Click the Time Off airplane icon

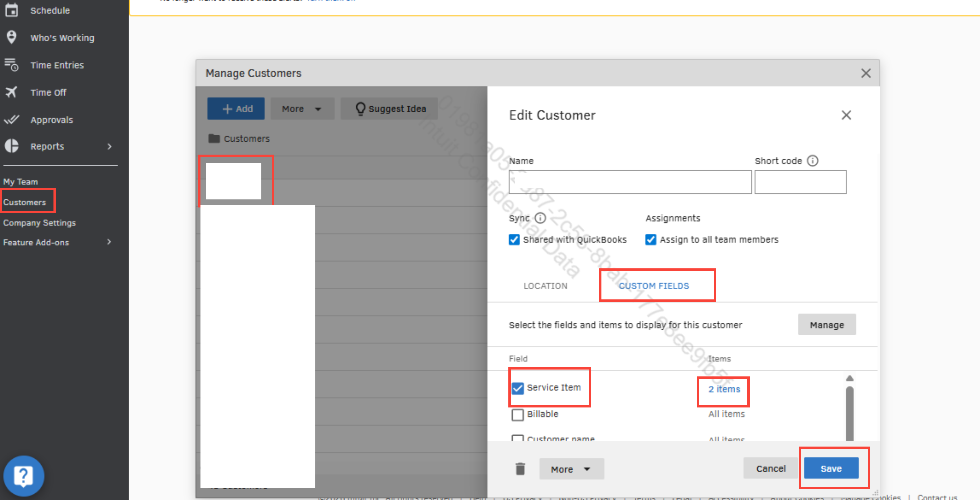click(11, 92)
